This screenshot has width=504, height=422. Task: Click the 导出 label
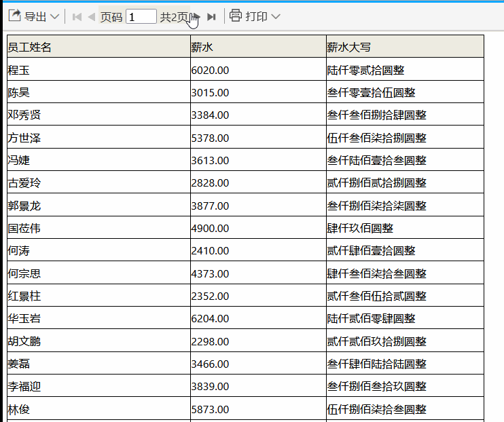point(35,17)
